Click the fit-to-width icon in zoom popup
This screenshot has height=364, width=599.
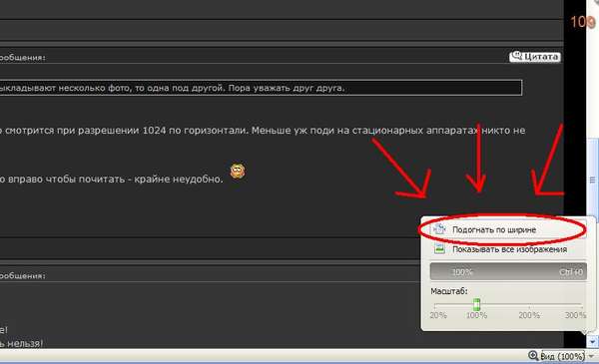coord(439,229)
